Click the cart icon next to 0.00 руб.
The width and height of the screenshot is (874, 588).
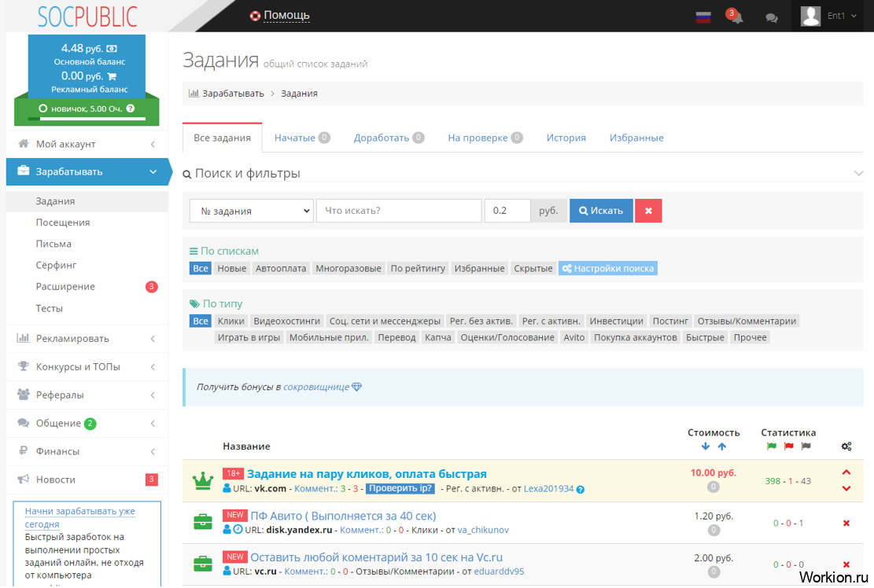click(x=112, y=76)
